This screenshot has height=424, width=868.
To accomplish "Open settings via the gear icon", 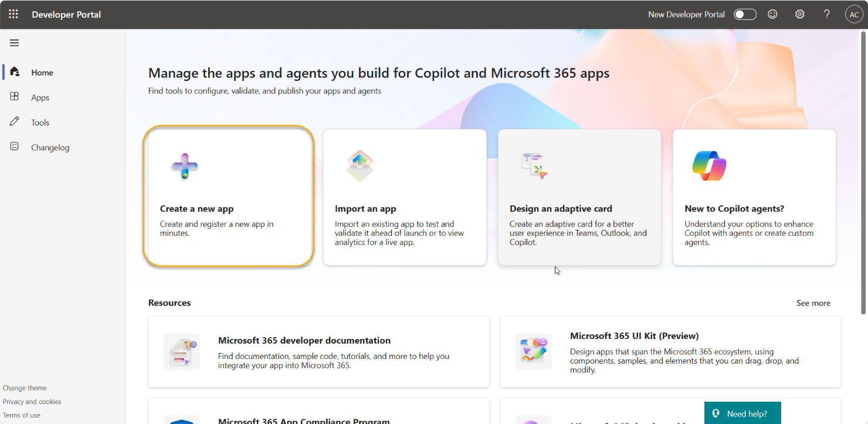I will pyautogui.click(x=799, y=14).
